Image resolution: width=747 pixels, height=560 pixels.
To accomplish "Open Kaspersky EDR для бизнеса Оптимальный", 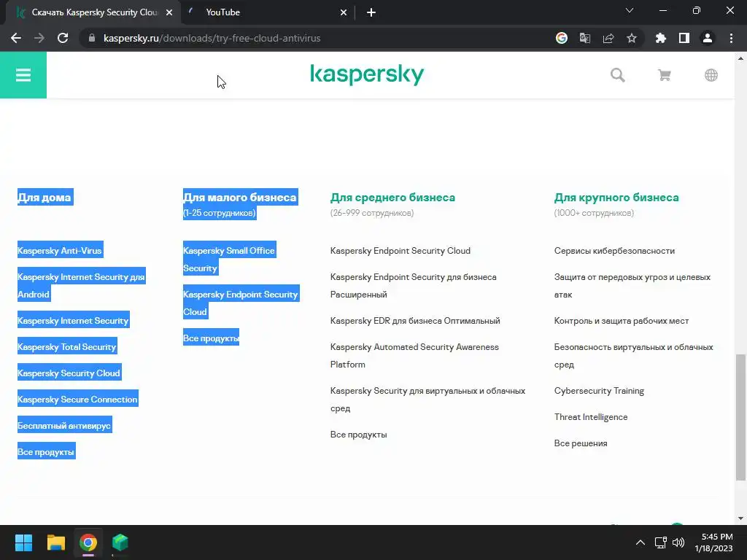I will click(x=415, y=321).
